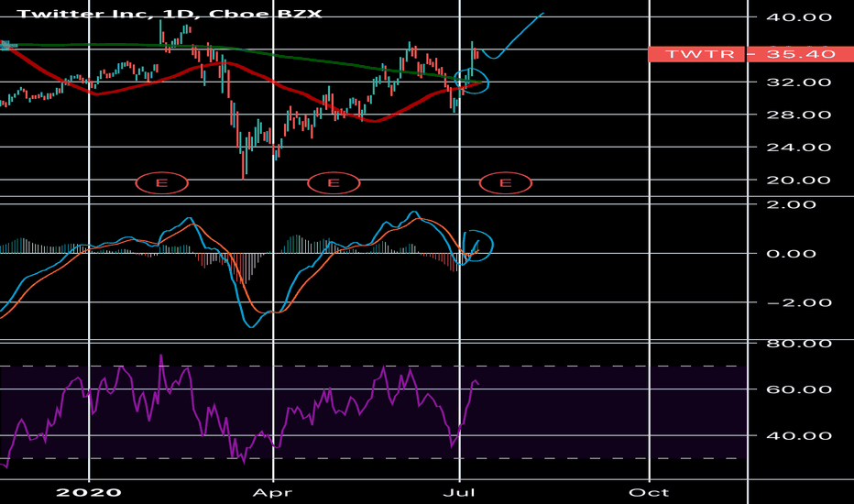This screenshot has height=504, width=854.
Task: Click the 28.00 price axis label
Action: click(799, 115)
